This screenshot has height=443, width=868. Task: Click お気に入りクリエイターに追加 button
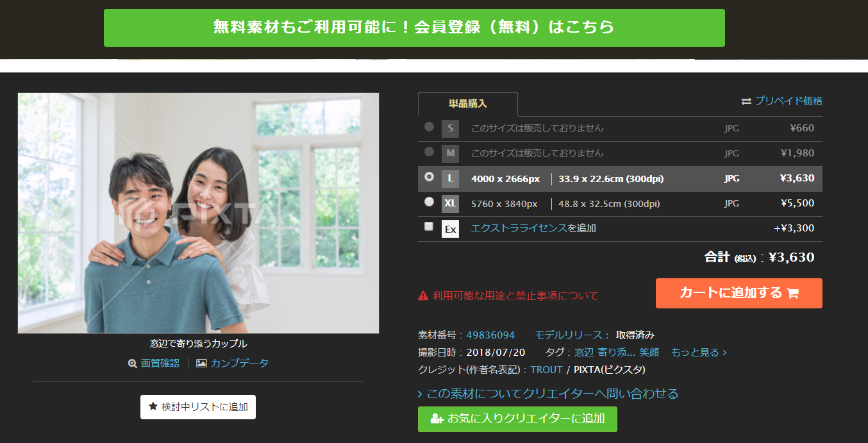pos(517,419)
